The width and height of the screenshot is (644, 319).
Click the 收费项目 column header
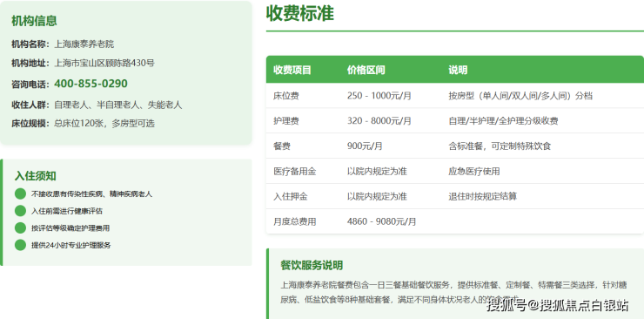pos(292,70)
